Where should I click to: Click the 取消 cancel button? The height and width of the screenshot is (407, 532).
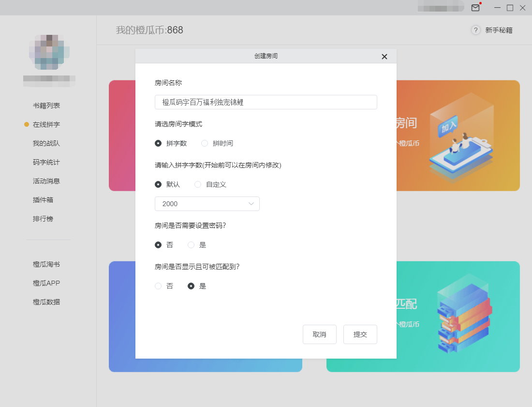pos(319,334)
